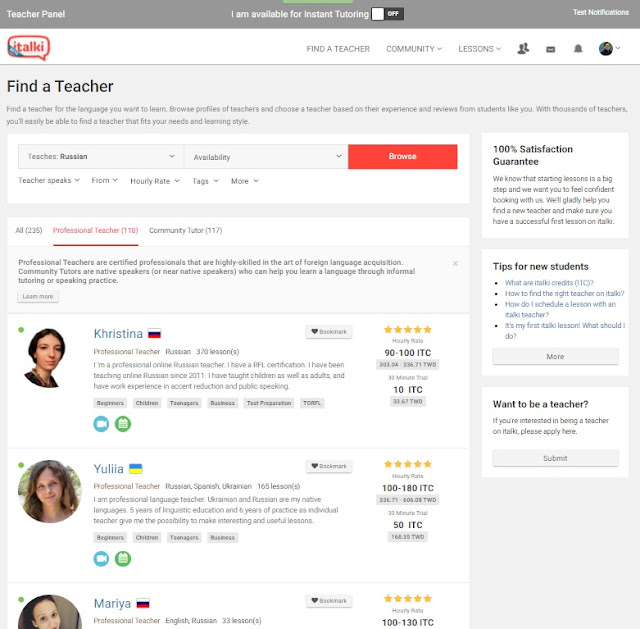The width and height of the screenshot is (640, 629).
Task: Open the contacts/friends icon in header
Action: pyautogui.click(x=523, y=49)
